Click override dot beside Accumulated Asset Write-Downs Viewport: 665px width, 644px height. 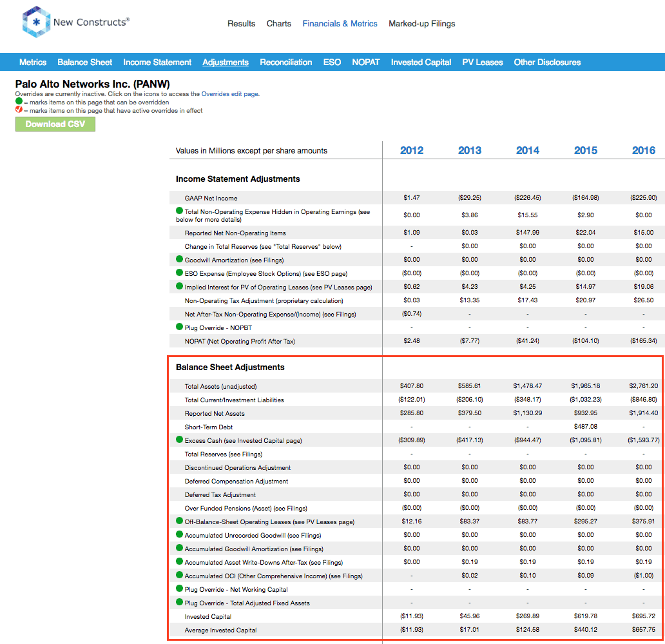(179, 561)
